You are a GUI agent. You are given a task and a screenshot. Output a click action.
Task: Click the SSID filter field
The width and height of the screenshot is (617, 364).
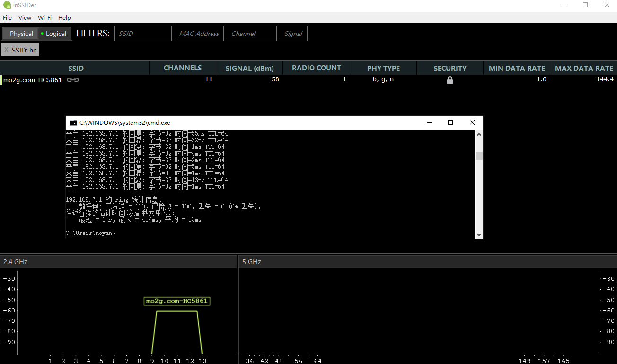tap(143, 34)
